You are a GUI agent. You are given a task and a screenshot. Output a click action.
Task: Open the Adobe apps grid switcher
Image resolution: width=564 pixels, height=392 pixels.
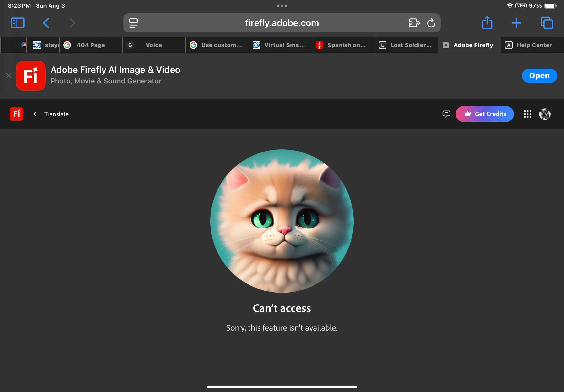point(527,114)
